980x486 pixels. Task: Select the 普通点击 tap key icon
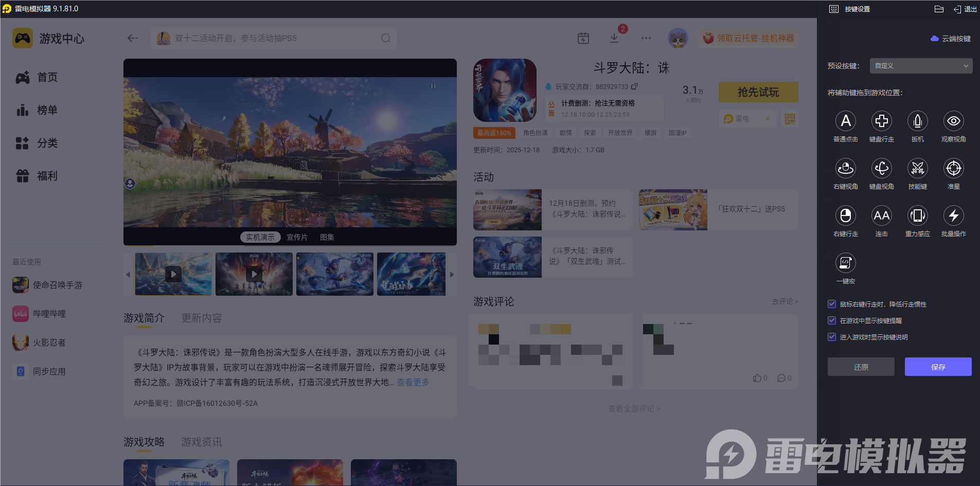(845, 121)
